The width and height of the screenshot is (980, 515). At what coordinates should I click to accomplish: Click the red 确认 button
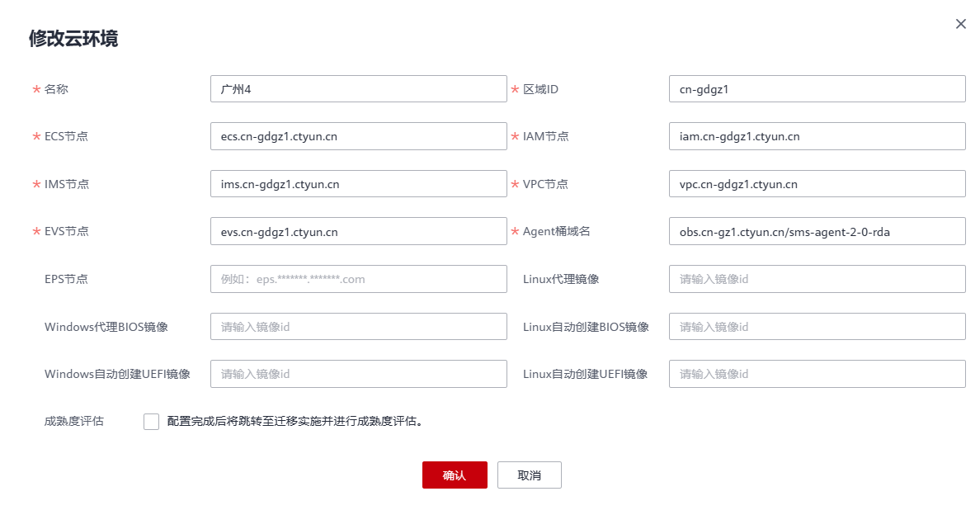[455, 475]
